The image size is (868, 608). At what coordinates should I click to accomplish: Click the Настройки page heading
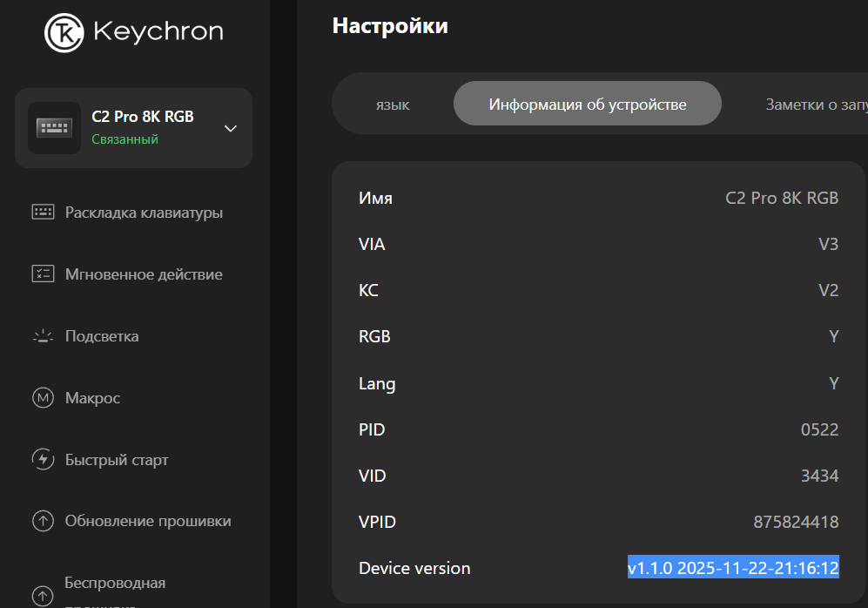coord(390,25)
